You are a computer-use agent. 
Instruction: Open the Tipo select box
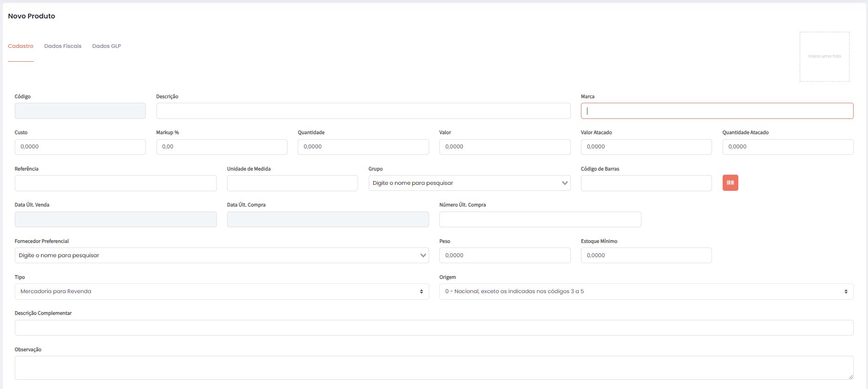221,291
